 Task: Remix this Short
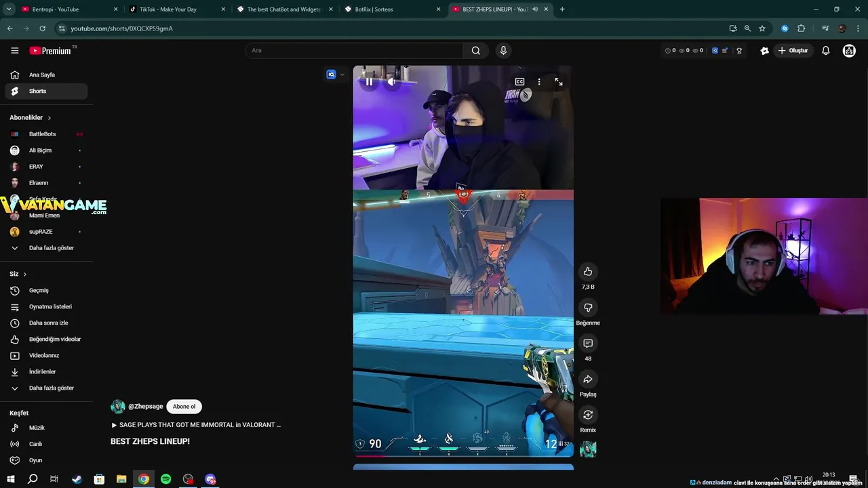[588, 415]
